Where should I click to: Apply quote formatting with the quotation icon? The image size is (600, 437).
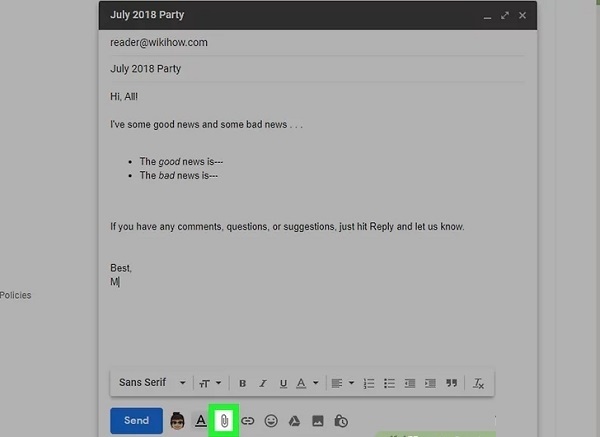[x=451, y=383]
